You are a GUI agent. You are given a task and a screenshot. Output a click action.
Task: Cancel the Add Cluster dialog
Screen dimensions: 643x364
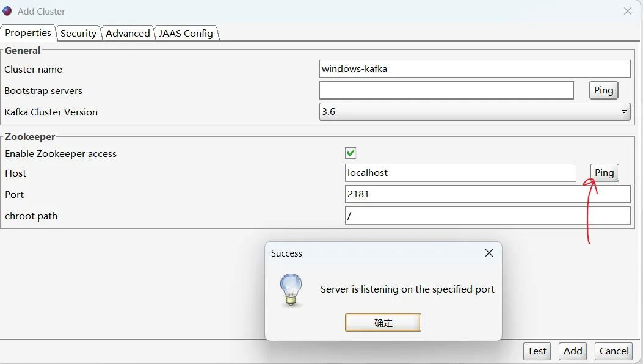tap(614, 351)
